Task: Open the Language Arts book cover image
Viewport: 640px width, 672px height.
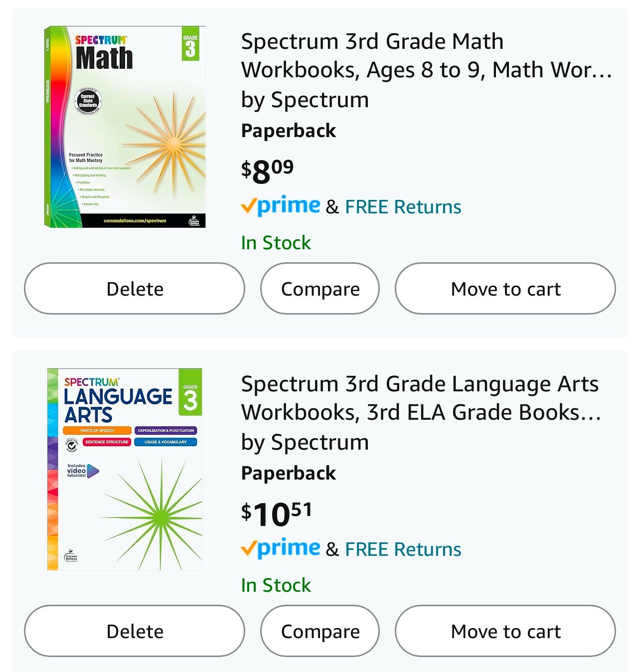Action: (125, 469)
